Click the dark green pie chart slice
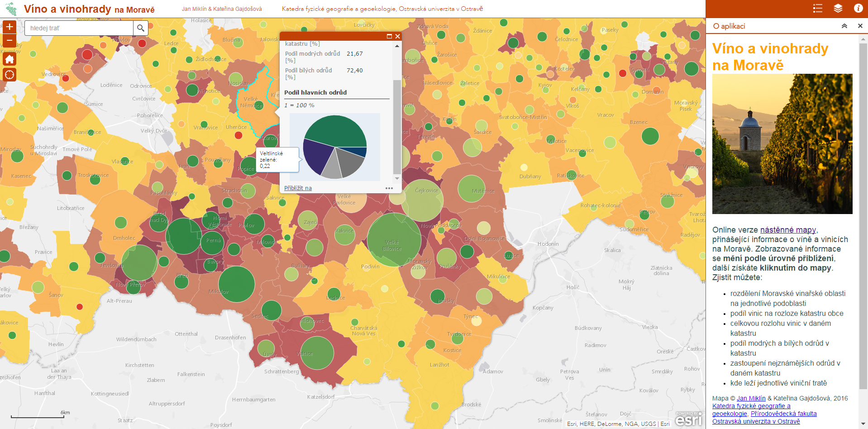 (335, 131)
